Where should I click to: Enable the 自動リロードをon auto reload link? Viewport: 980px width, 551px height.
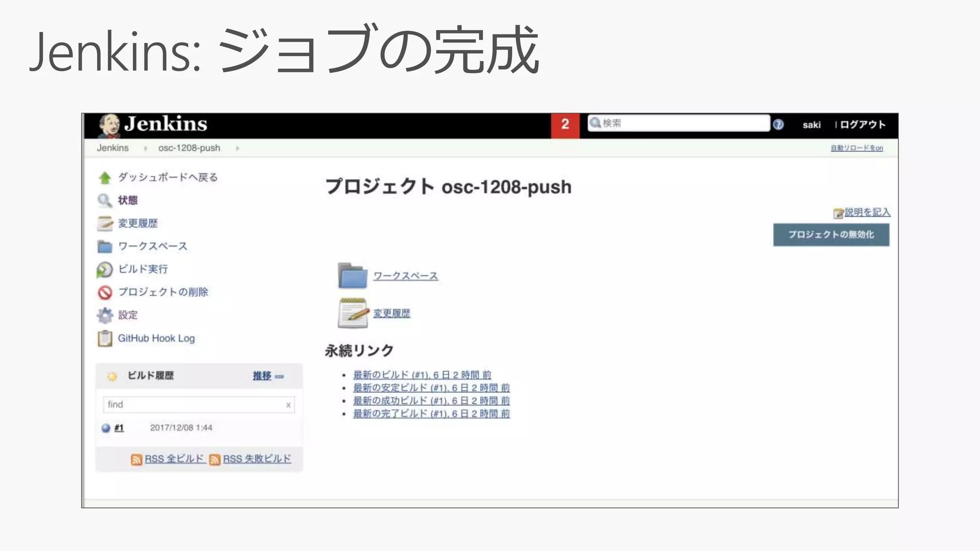857,148
